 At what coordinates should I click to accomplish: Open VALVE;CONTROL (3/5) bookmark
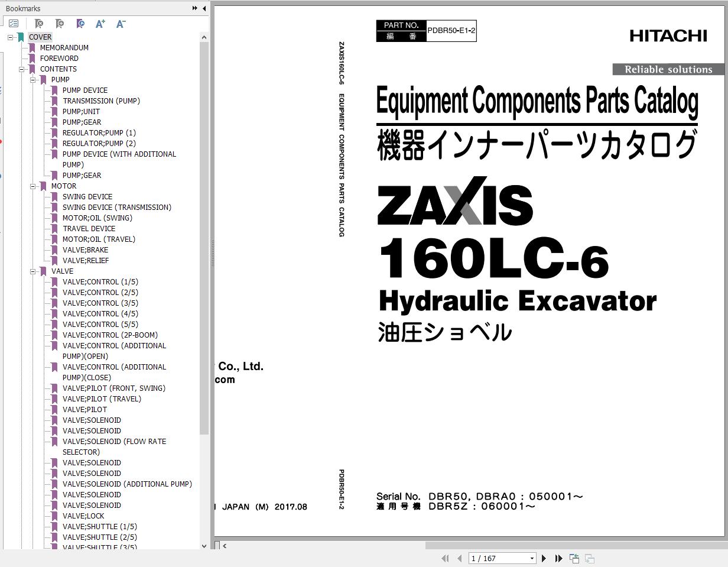coord(100,303)
